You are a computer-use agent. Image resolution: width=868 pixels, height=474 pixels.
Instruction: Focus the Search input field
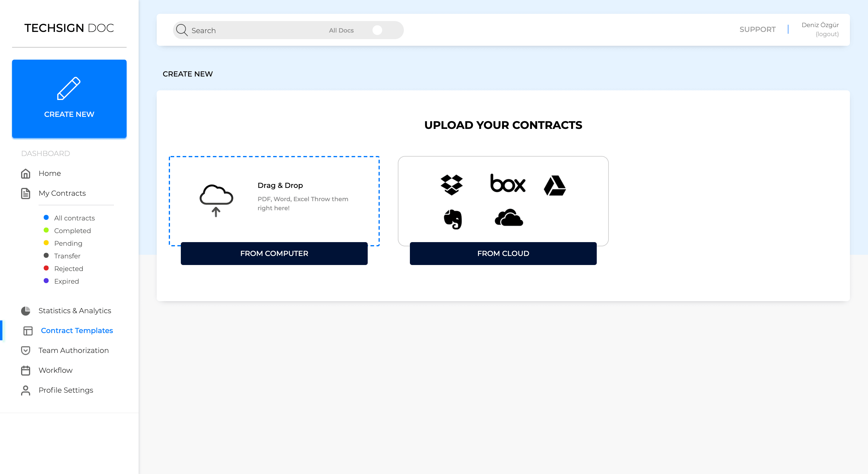click(253, 30)
